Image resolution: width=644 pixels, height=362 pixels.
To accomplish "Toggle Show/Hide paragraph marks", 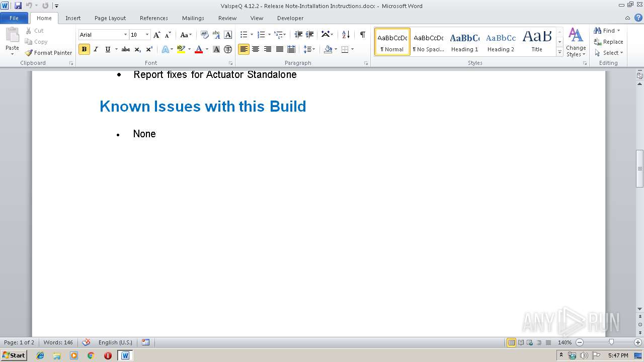I will point(362,34).
